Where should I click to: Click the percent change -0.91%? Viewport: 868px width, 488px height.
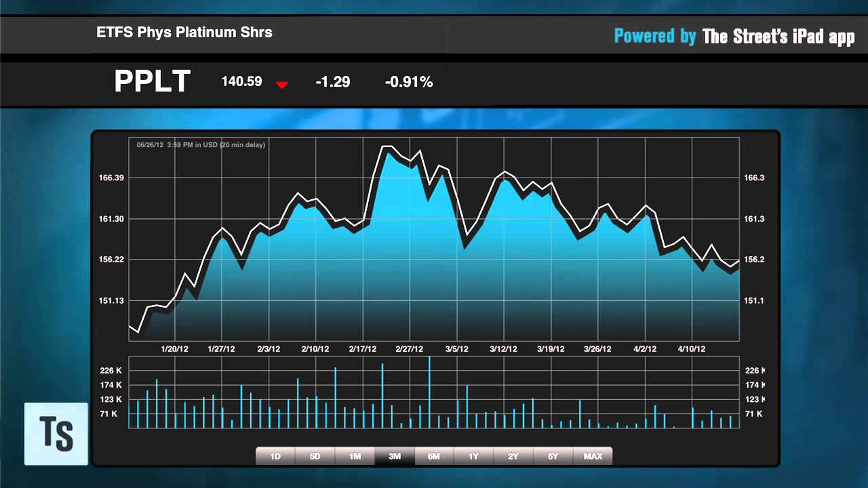409,82
